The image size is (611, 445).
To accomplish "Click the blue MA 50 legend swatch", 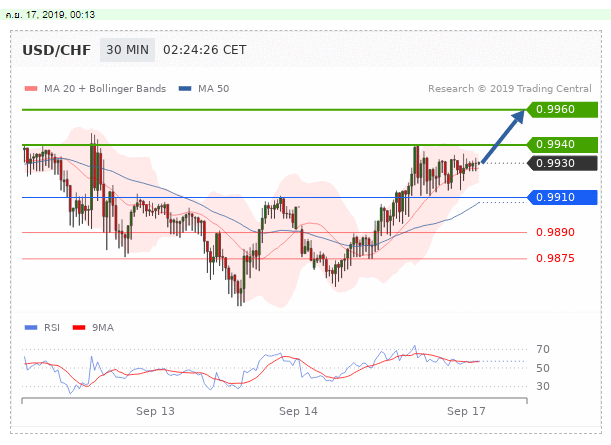I will tap(185, 88).
